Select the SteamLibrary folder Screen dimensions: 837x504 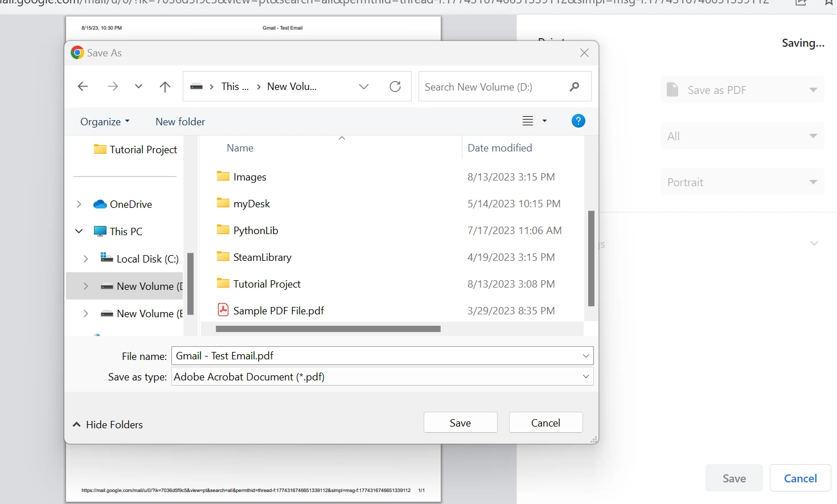tap(254, 257)
